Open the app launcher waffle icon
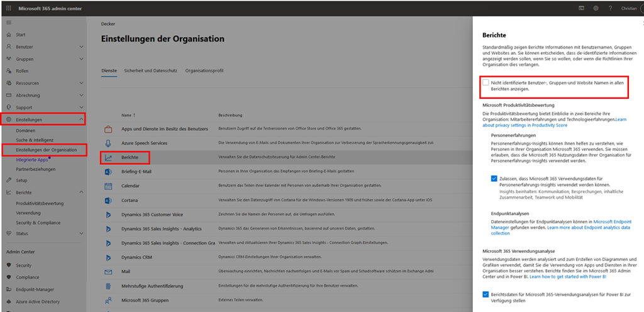The height and width of the screenshot is (312, 644). tap(9, 8)
